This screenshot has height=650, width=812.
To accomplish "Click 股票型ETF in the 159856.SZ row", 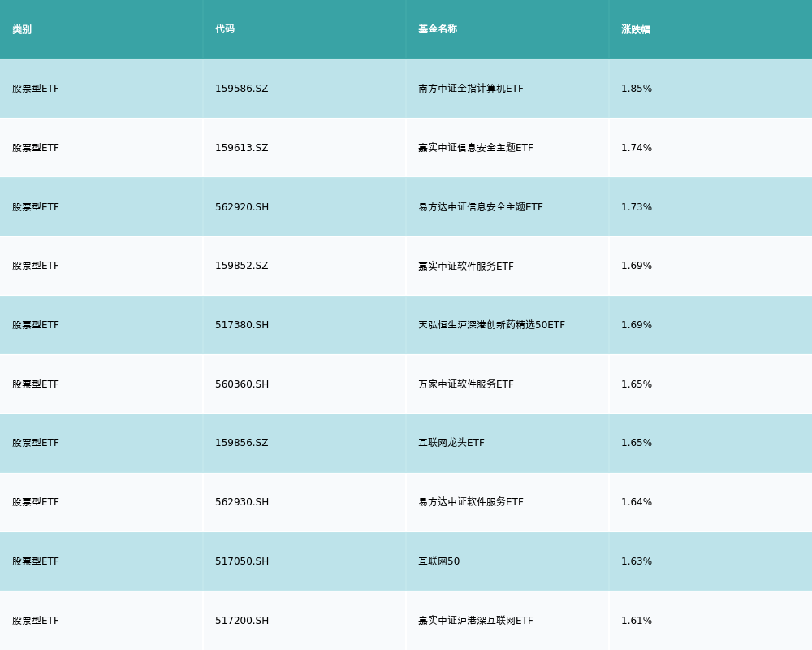I will click(36, 443).
